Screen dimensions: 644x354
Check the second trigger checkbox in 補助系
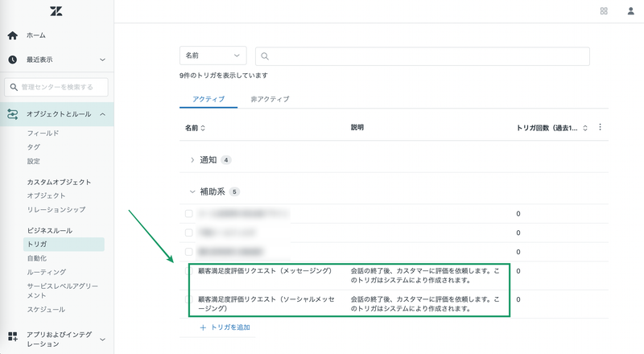pos(189,233)
